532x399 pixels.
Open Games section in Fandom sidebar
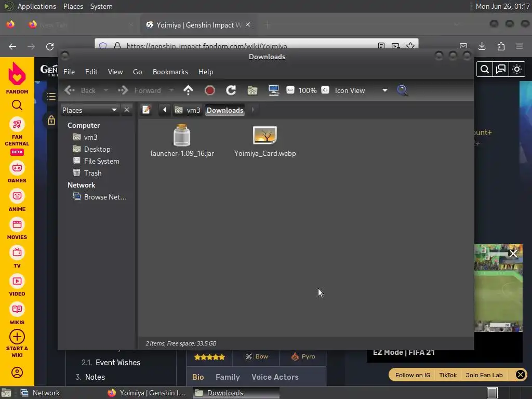click(x=17, y=172)
